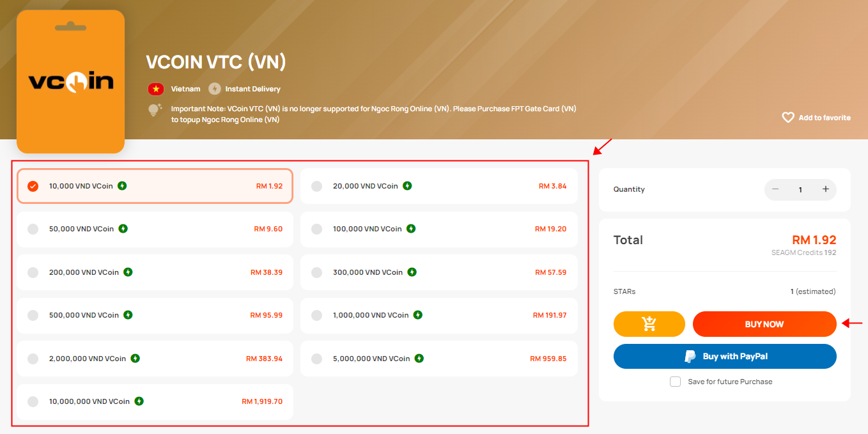Click the RM 191.97 price
The image size is (868, 434).
tap(550, 315)
